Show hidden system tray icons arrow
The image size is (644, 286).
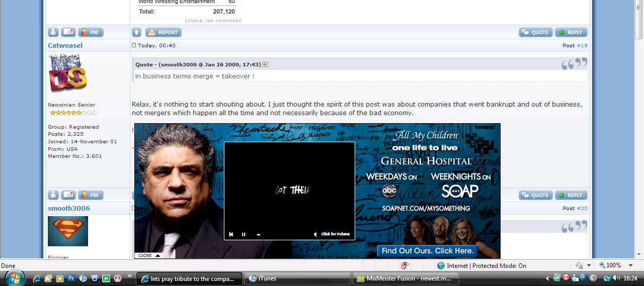[548, 278]
